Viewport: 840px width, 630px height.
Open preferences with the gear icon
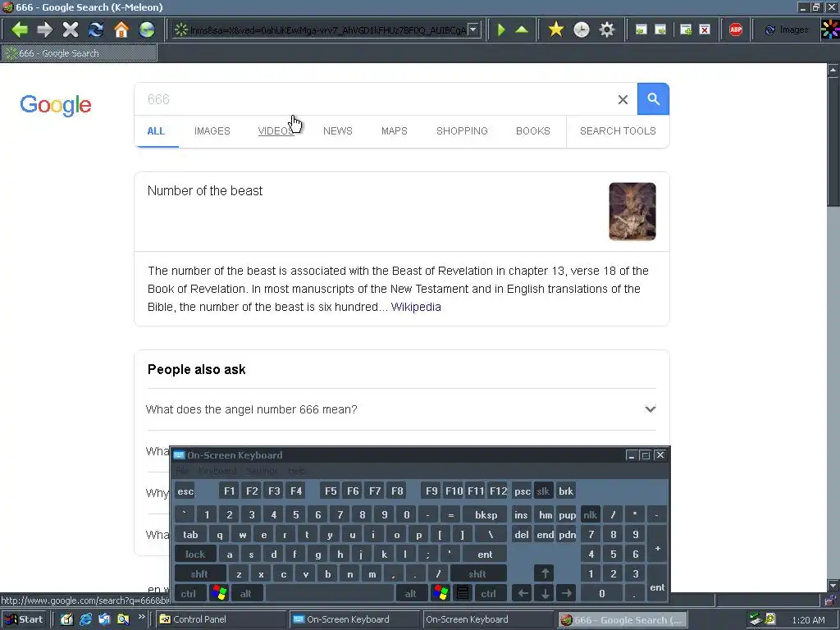coord(607,30)
